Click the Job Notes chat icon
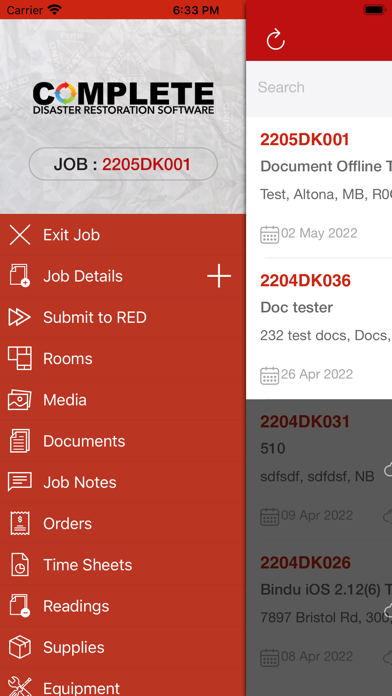This screenshot has width=392, height=696. [x=20, y=482]
